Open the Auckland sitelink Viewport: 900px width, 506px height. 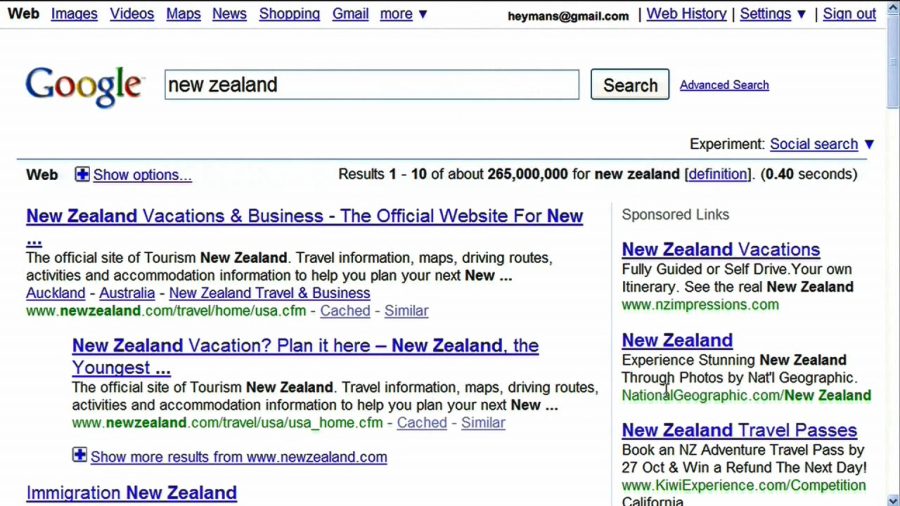(x=56, y=293)
